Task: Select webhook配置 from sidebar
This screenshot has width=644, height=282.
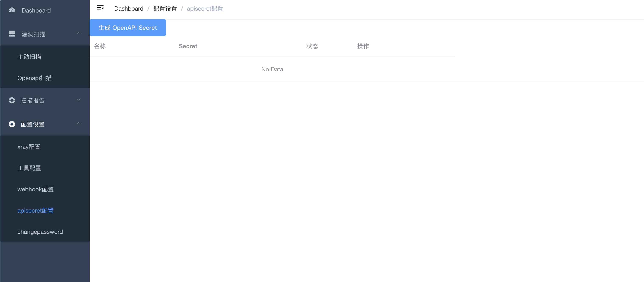Action: click(35, 189)
